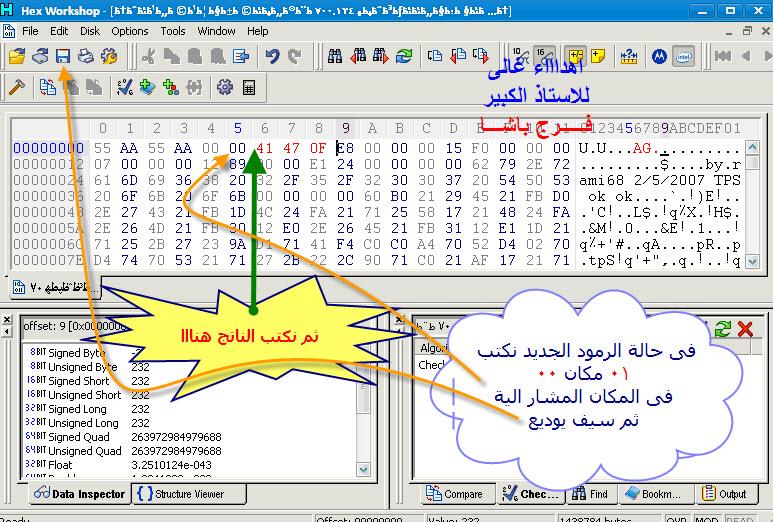
Task: Print using the printer toolbar icon
Action: coord(86,56)
